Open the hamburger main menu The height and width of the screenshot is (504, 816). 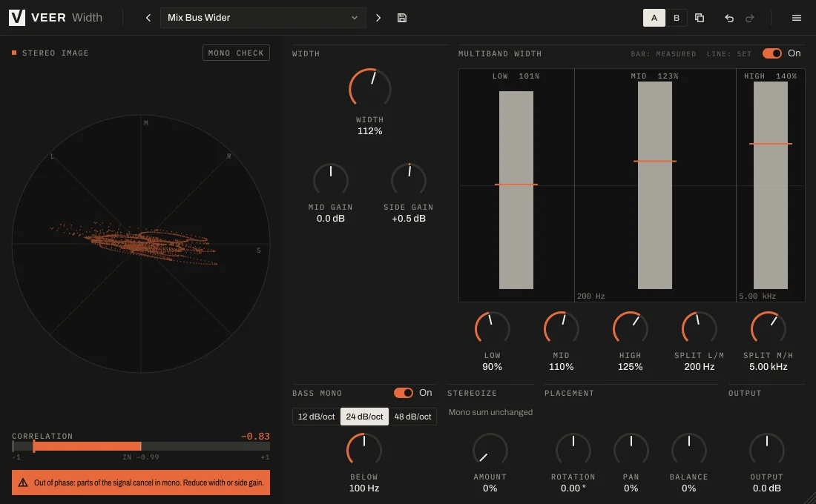(x=796, y=18)
